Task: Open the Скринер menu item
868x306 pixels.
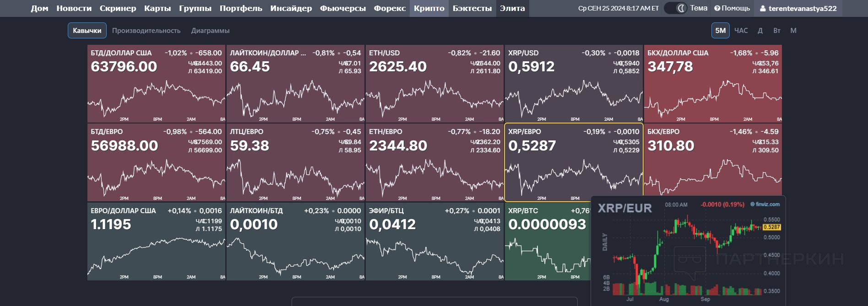Action: tap(118, 8)
